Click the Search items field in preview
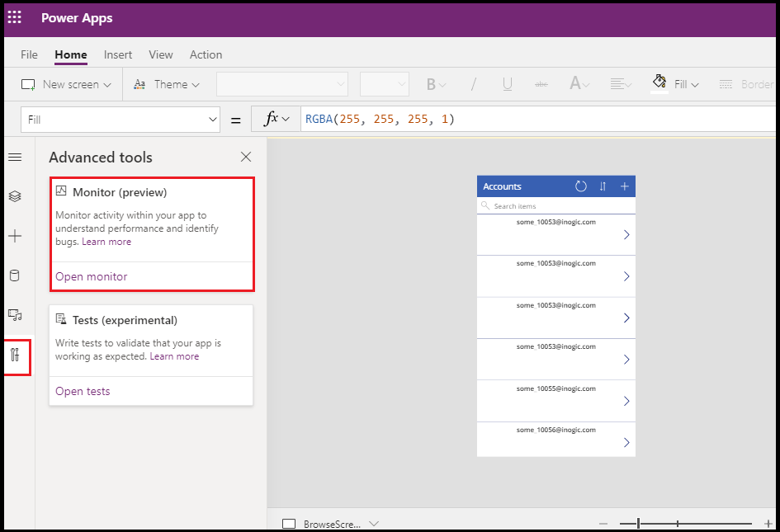Viewport: 780px width, 532px height. [x=556, y=206]
